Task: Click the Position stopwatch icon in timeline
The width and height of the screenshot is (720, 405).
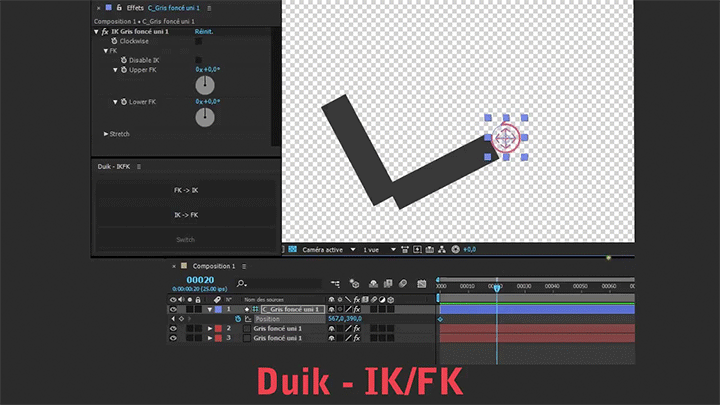Action: pyautogui.click(x=238, y=319)
